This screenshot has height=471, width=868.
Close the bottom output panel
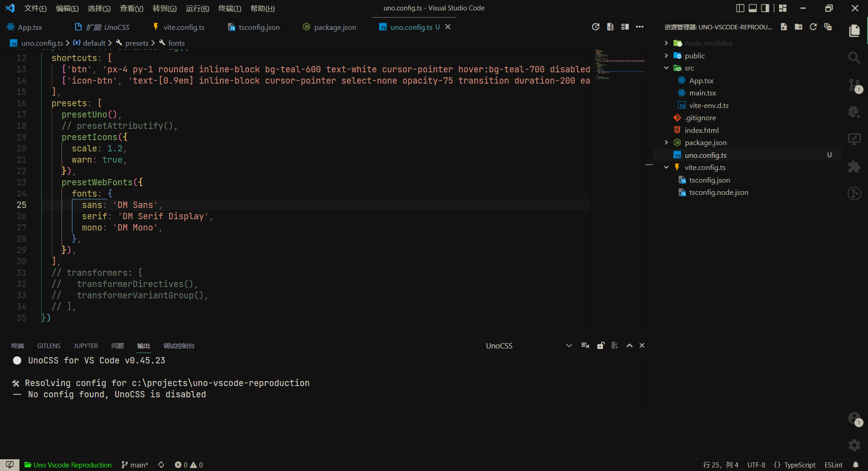[x=642, y=346]
